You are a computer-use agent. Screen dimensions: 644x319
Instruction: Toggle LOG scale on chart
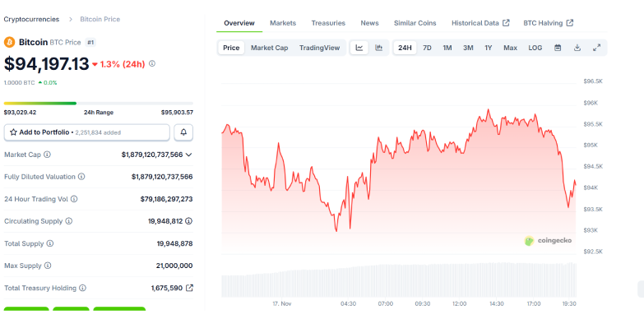click(x=535, y=48)
